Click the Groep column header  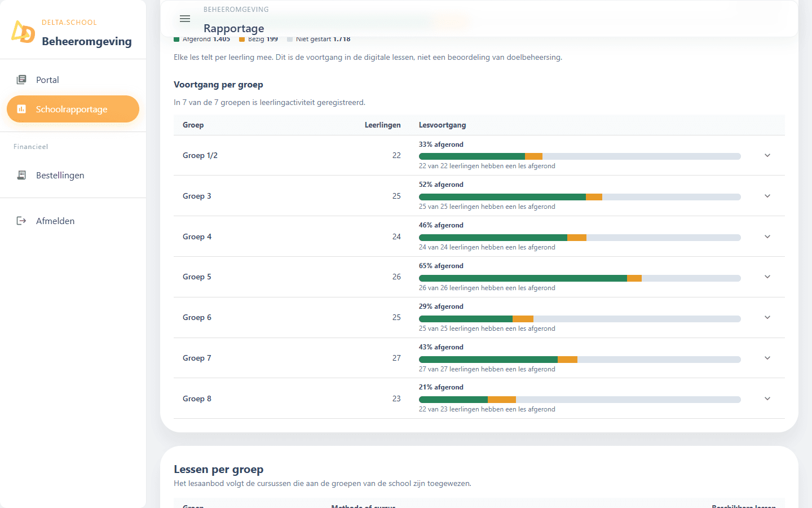click(193, 125)
